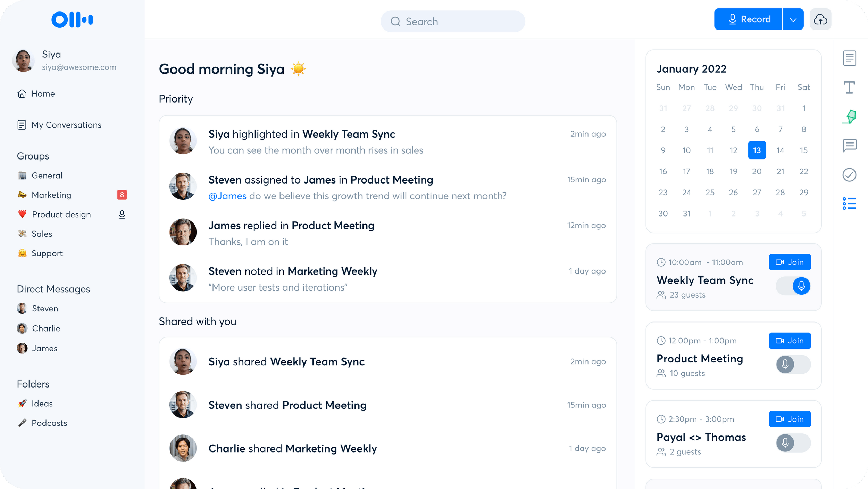Enable recording toggle for Payal <> Thomas
The height and width of the screenshot is (489, 868).
(793, 443)
